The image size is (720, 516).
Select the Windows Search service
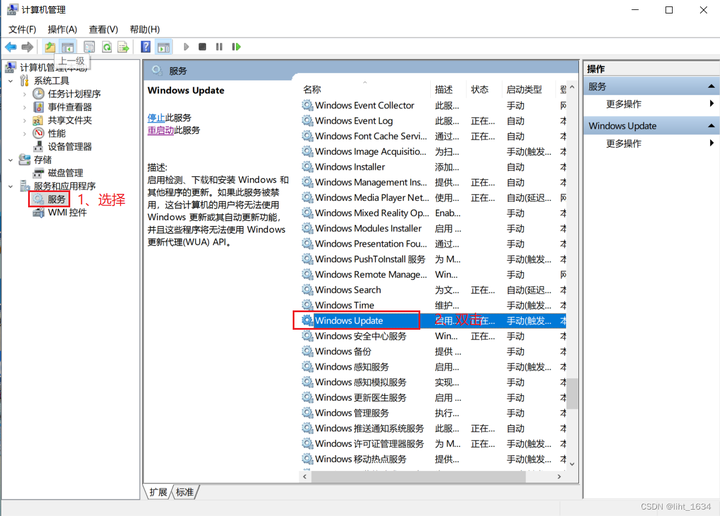(x=433, y=290)
